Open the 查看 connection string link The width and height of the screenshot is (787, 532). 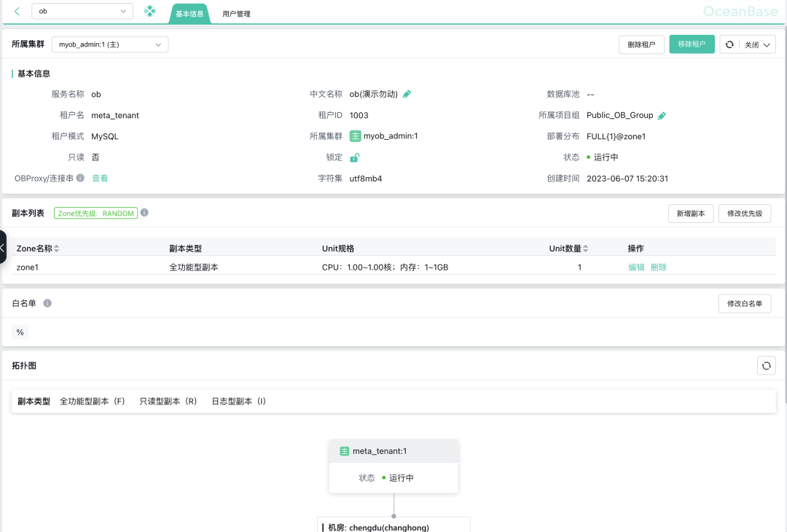(x=100, y=178)
